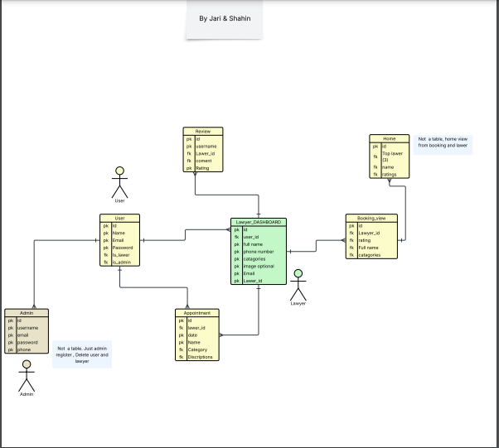This screenshot has height=448, width=499.
Task: Click the "ratings" row in Home table
Action: coord(390,175)
